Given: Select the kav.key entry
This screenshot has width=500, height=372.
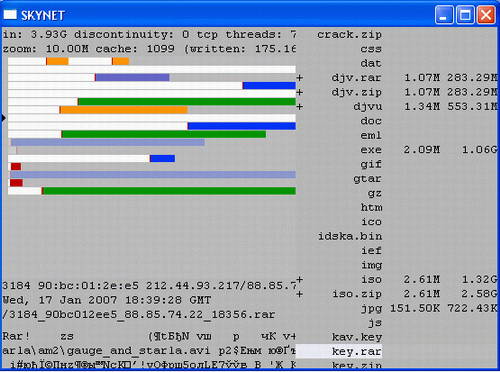Looking at the screenshot, I should [357, 337].
